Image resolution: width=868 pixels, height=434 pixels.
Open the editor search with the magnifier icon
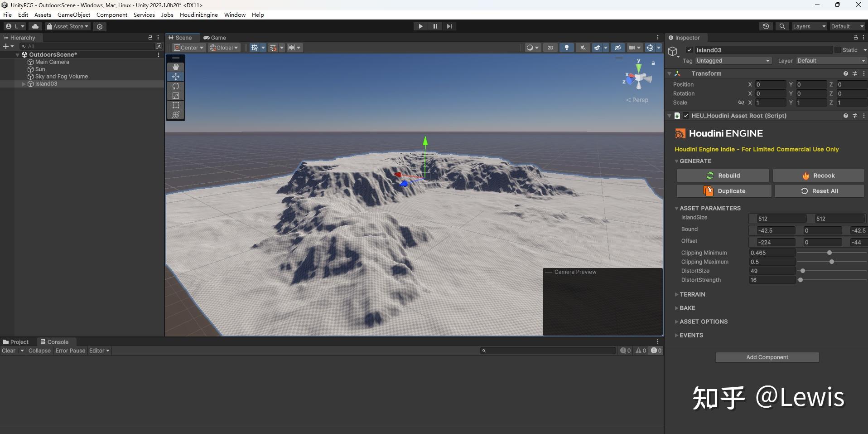[782, 26]
